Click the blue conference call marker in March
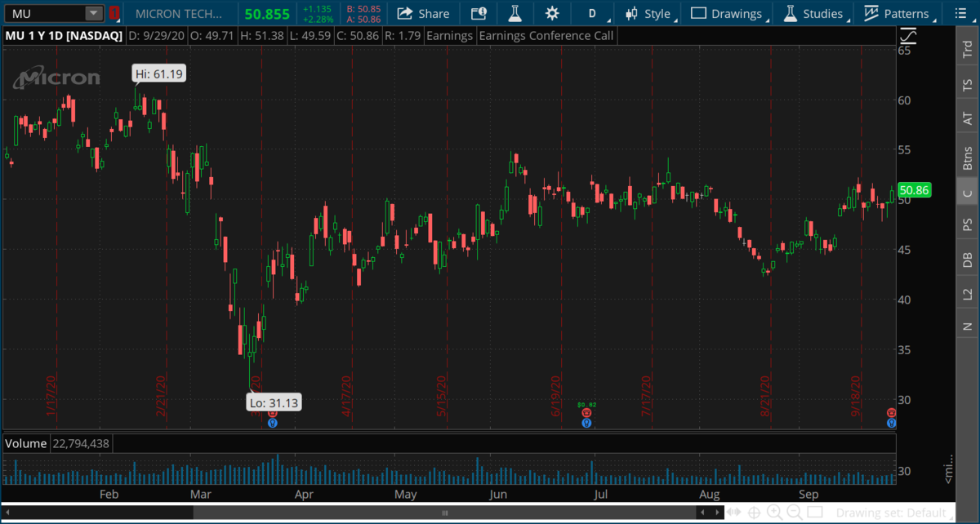 coord(273,423)
